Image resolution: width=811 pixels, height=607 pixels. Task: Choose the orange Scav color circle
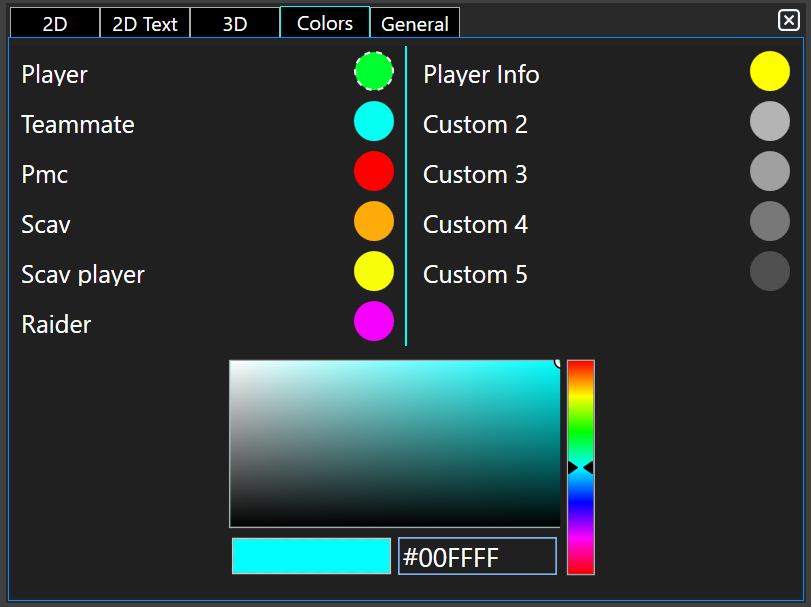tap(374, 221)
